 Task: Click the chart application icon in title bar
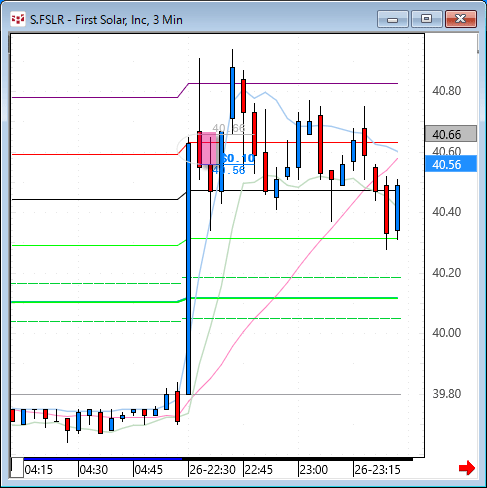[x=18, y=19]
